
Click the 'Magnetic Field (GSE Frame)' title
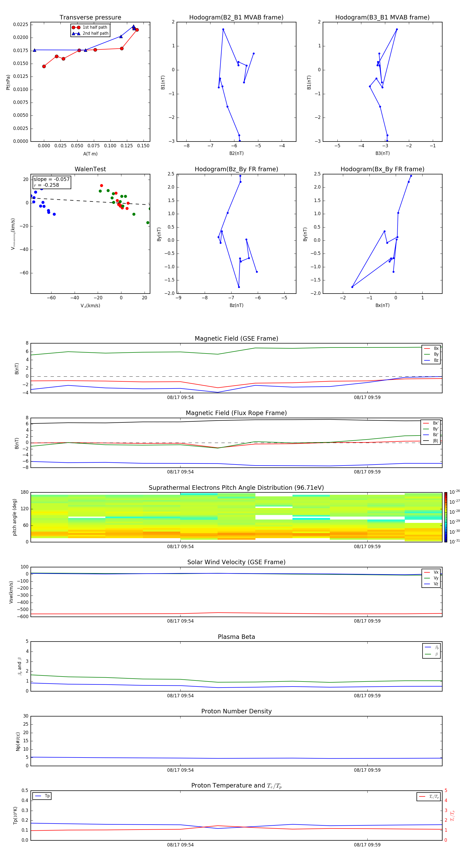pos(236,339)
